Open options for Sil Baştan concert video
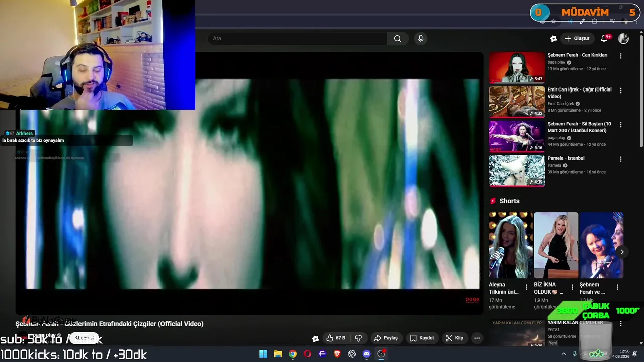 tap(620, 125)
